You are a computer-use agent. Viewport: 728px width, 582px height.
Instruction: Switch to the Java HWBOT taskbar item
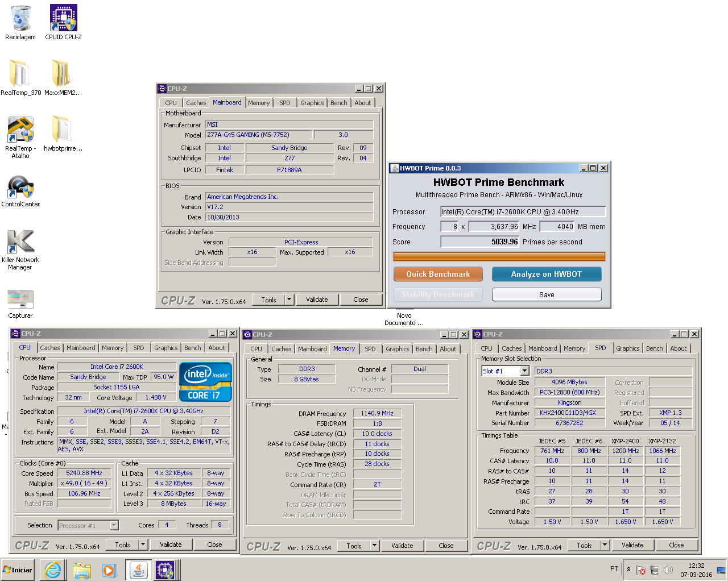[138, 570]
